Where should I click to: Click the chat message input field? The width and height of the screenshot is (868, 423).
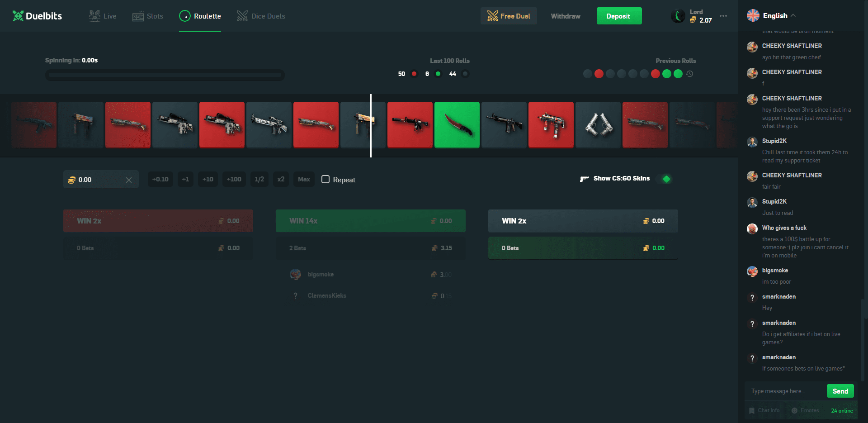(786, 391)
